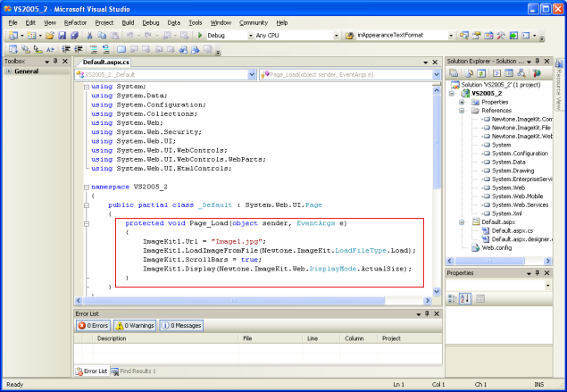The width and height of the screenshot is (567, 392).
Task: Collapse the References node in Solution Explorer
Action: click(x=462, y=111)
